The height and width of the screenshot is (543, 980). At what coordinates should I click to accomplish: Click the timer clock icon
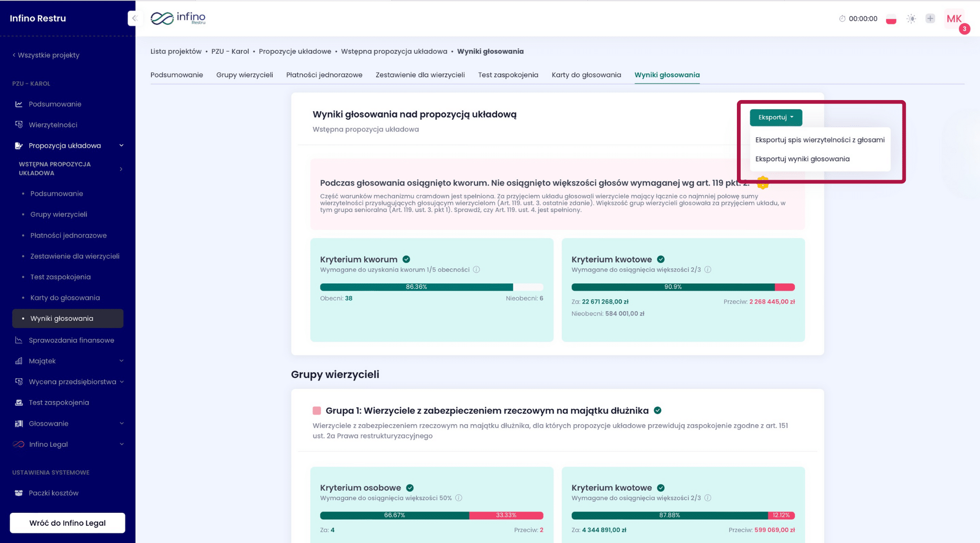click(842, 19)
